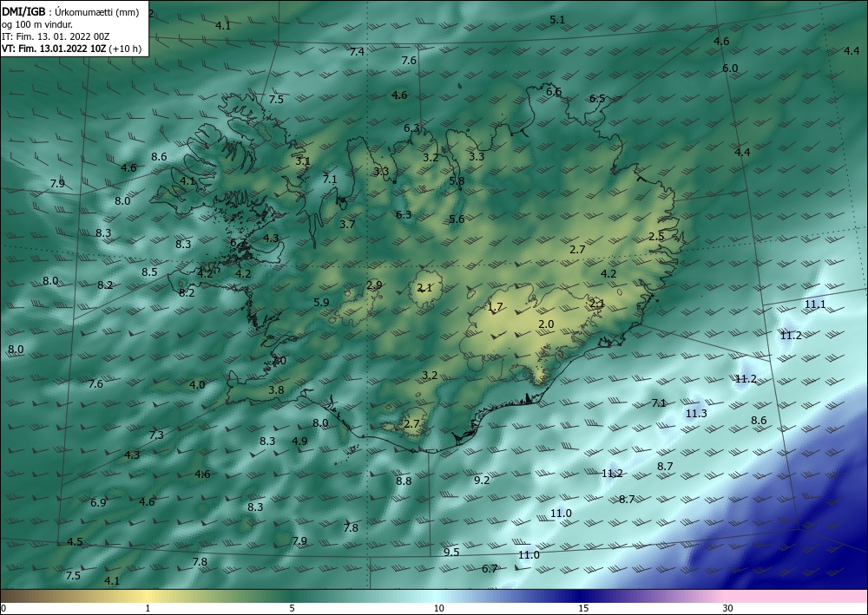The height and width of the screenshot is (615, 868).
Task: Click the value 5.1 on the map
Action: 557,19
